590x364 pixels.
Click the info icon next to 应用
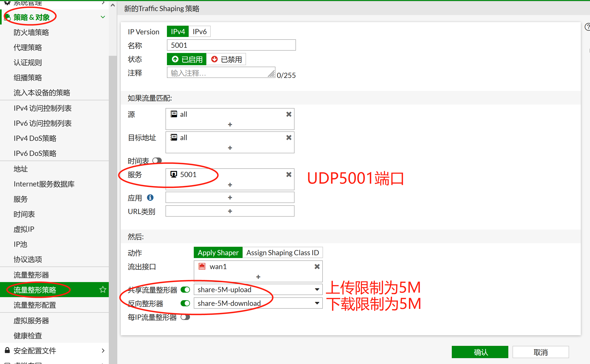point(150,198)
